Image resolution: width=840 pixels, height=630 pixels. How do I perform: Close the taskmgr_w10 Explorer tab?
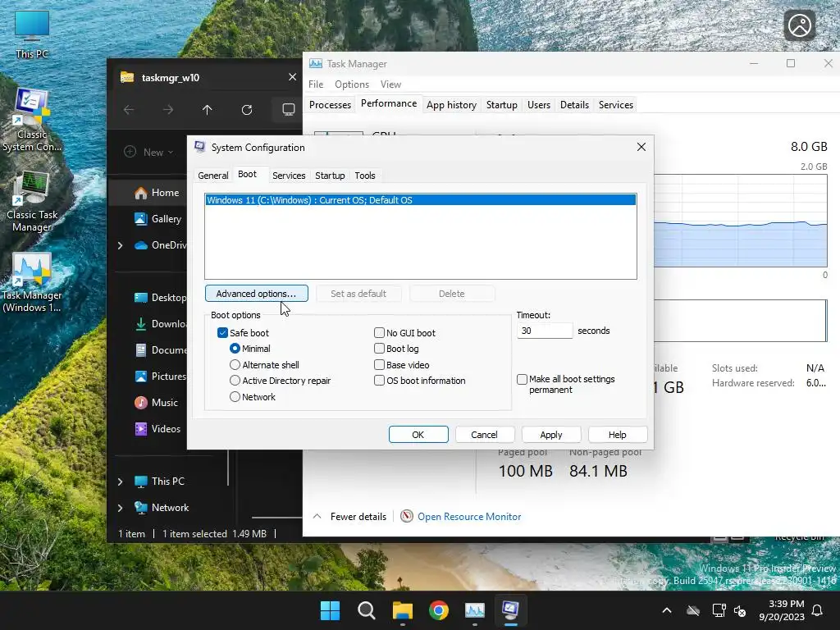[x=293, y=77]
